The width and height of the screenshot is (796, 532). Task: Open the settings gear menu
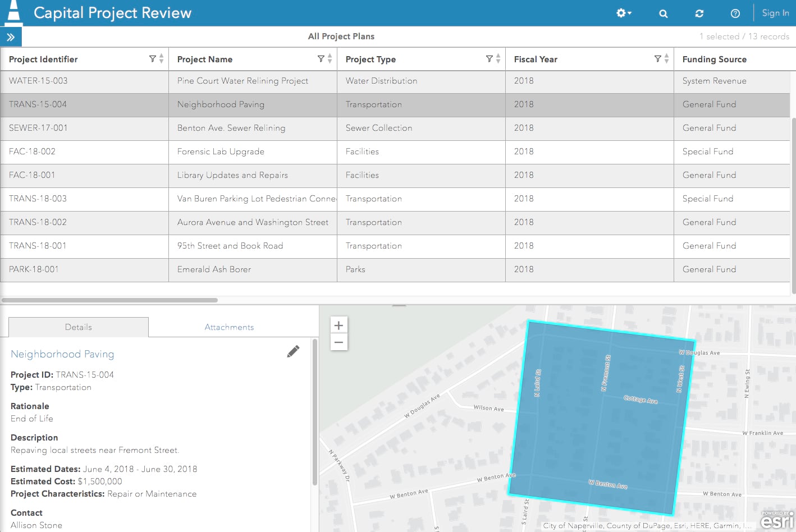(623, 13)
